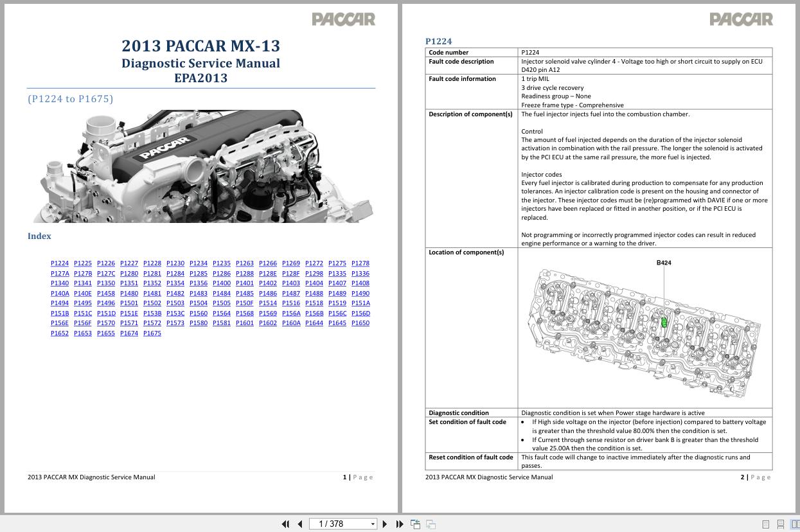800x532 pixels.
Task: Go to the next page
Action: coord(385,524)
